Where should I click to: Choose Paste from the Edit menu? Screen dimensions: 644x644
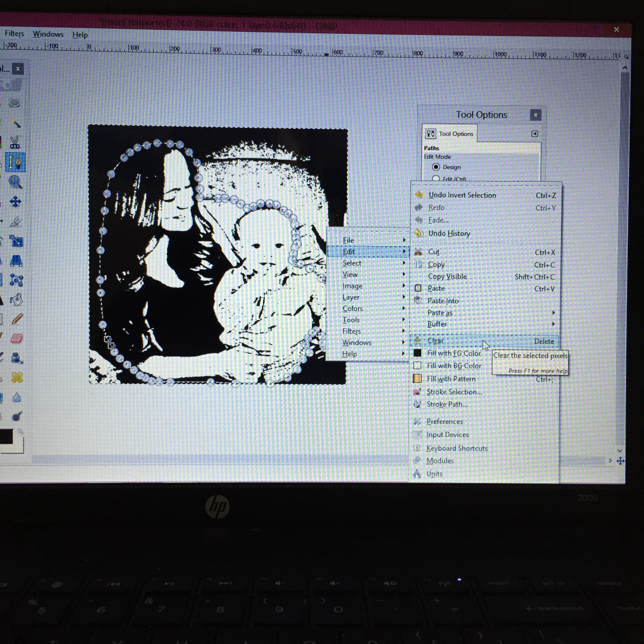(485, 288)
